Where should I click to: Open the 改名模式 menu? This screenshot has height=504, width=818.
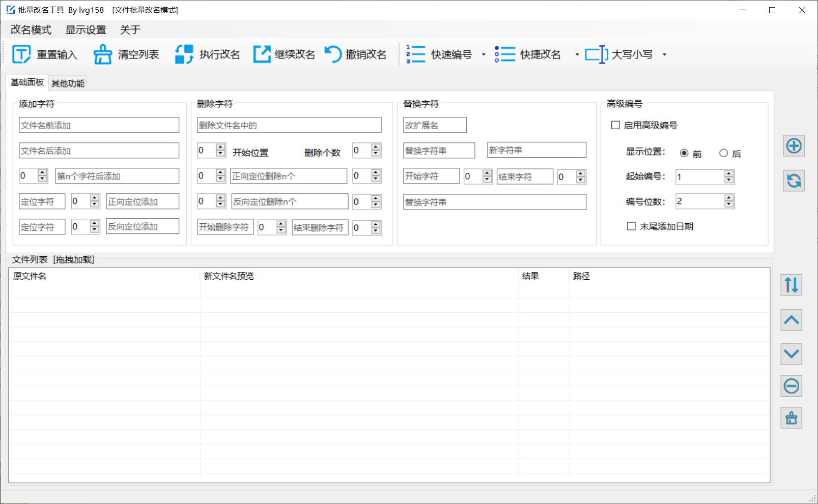point(31,29)
